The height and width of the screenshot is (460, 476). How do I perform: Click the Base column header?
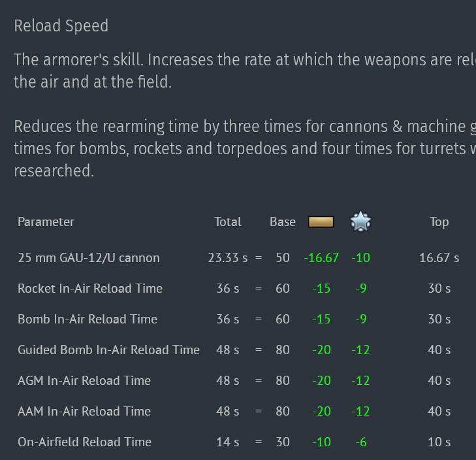click(x=283, y=222)
